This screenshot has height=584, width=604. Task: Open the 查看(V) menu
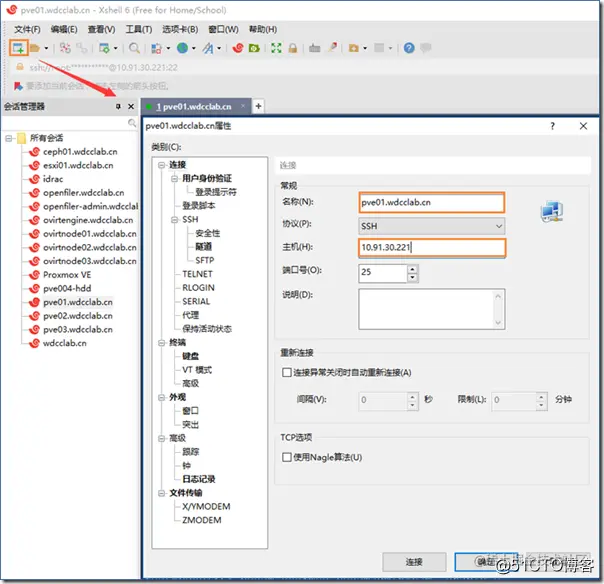[x=101, y=29]
